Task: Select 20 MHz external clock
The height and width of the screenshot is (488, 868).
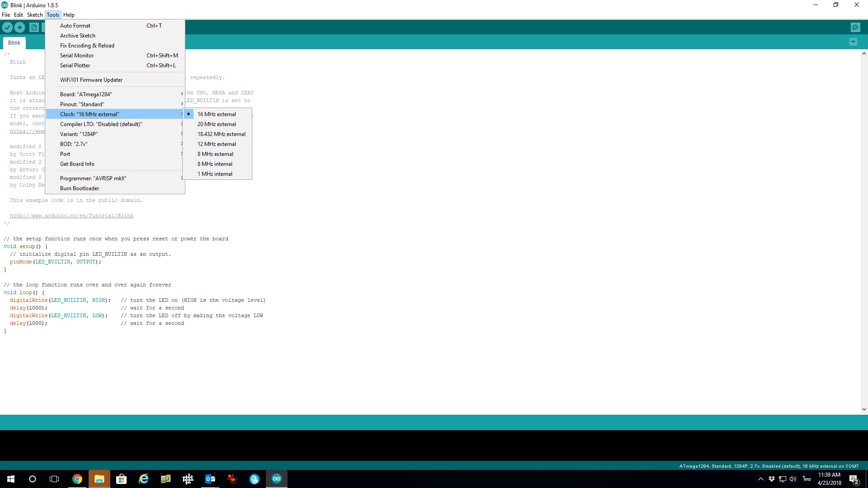Action: [x=217, y=124]
